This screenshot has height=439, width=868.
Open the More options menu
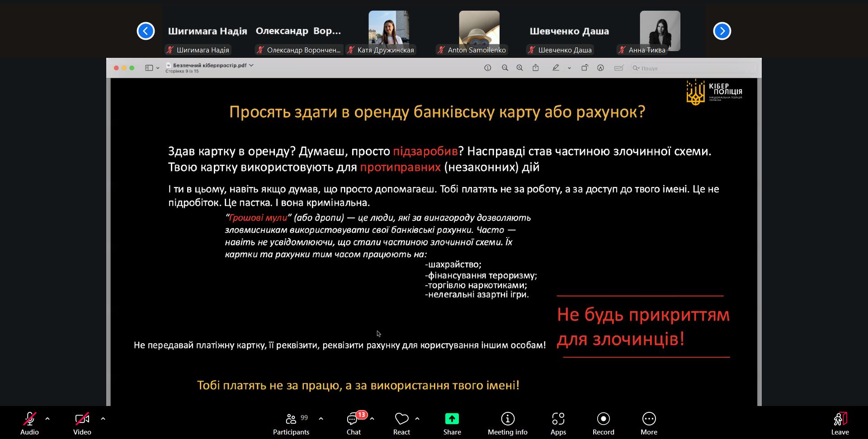[649, 422]
